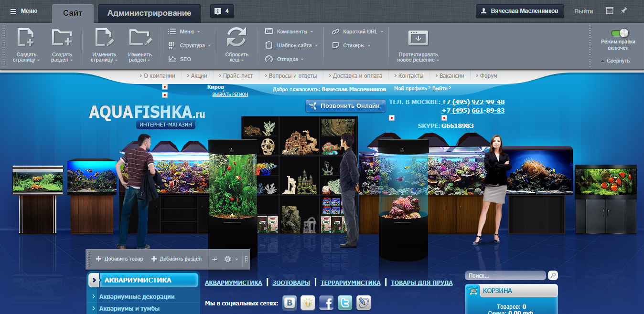Click the pin icon in component toolbar
The image size is (644, 314).
[215, 259]
